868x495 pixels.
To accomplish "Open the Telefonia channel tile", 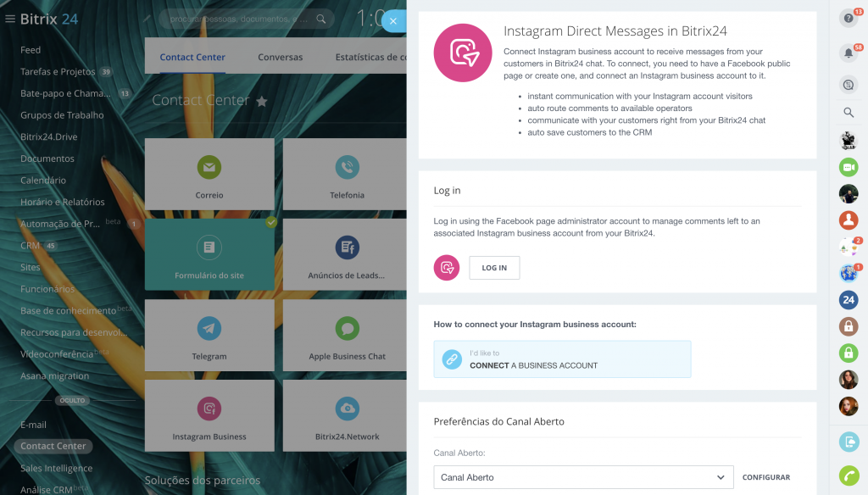I will [347, 178].
